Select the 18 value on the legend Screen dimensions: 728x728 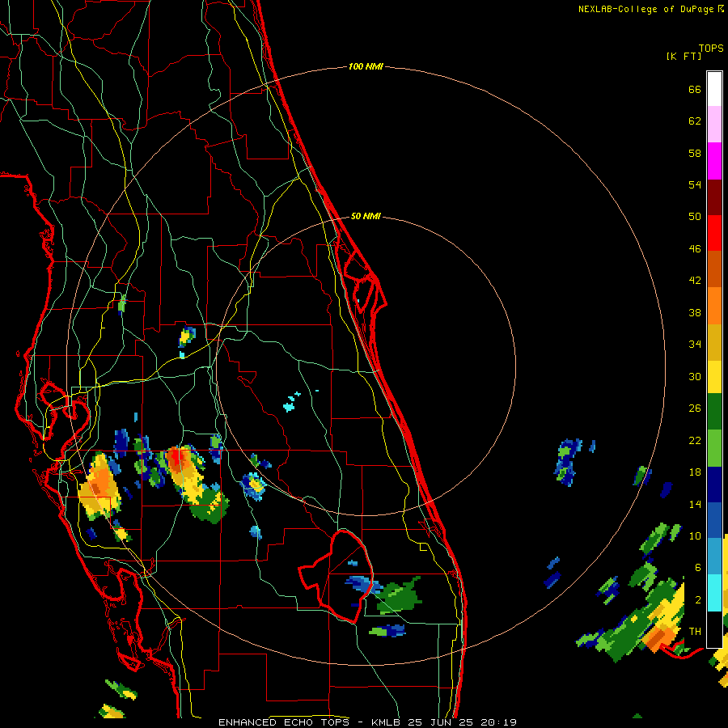(x=695, y=472)
